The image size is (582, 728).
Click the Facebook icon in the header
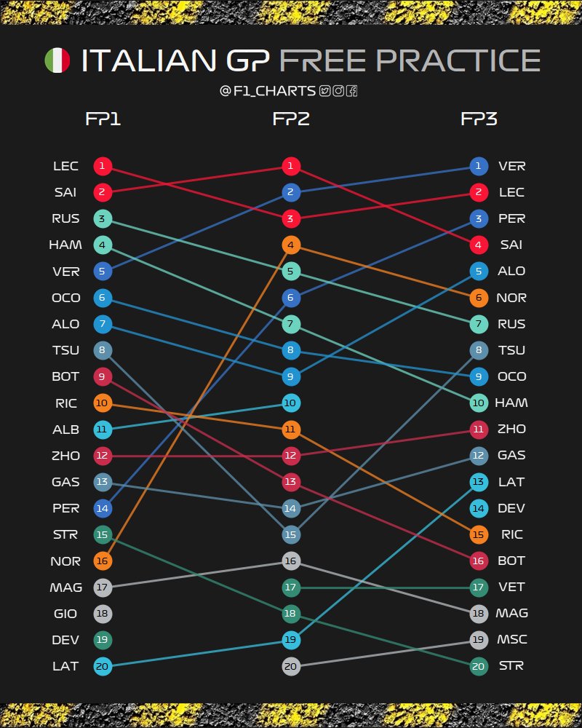[351, 91]
